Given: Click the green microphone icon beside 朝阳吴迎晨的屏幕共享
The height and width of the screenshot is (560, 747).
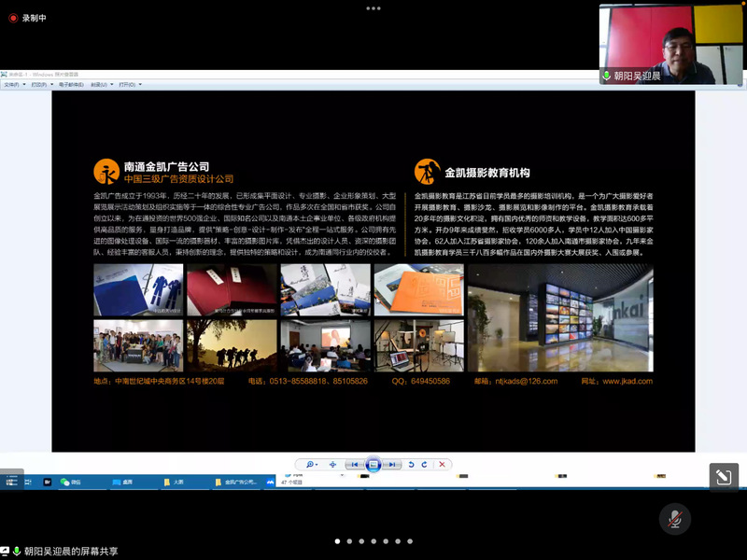Looking at the screenshot, I should 17,551.
